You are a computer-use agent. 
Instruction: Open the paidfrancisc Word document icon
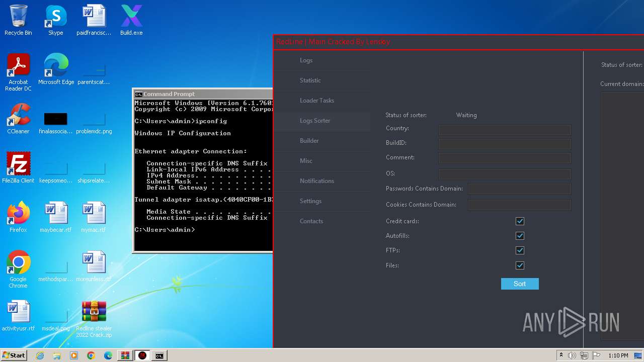[94, 20]
